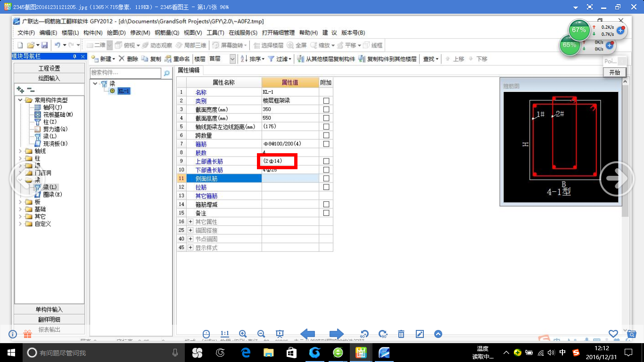The image size is (644, 362).
Task: Open the 文件(F) menu
Action: (x=26, y=33)
